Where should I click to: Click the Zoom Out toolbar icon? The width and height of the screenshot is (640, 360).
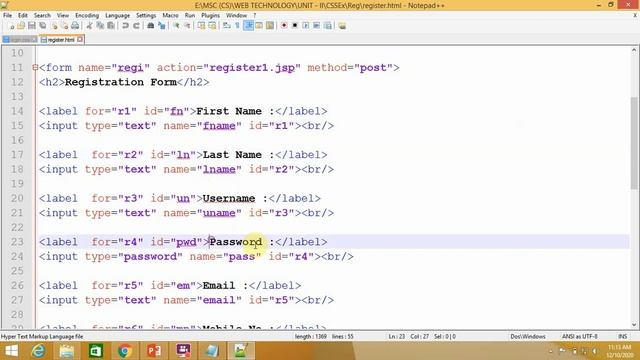tap(187, 26)
